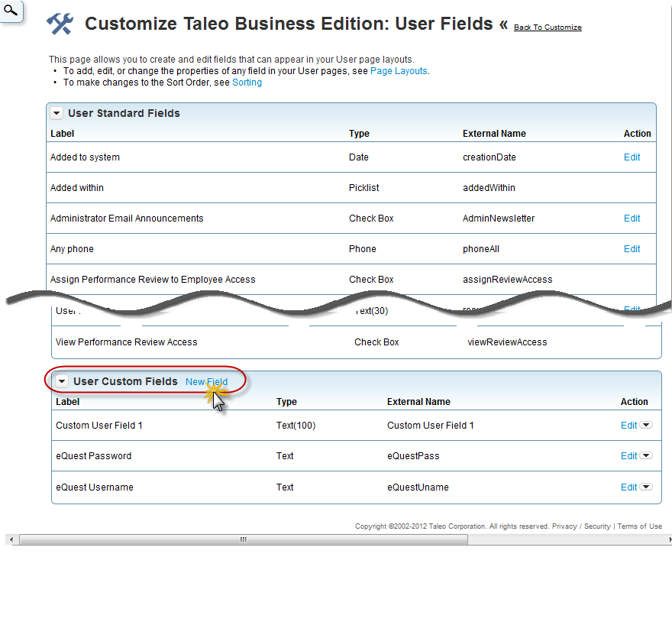Click the eQuestPass external name cell
This screenshot has height=625, width=672.
click(x=413, y=455)
